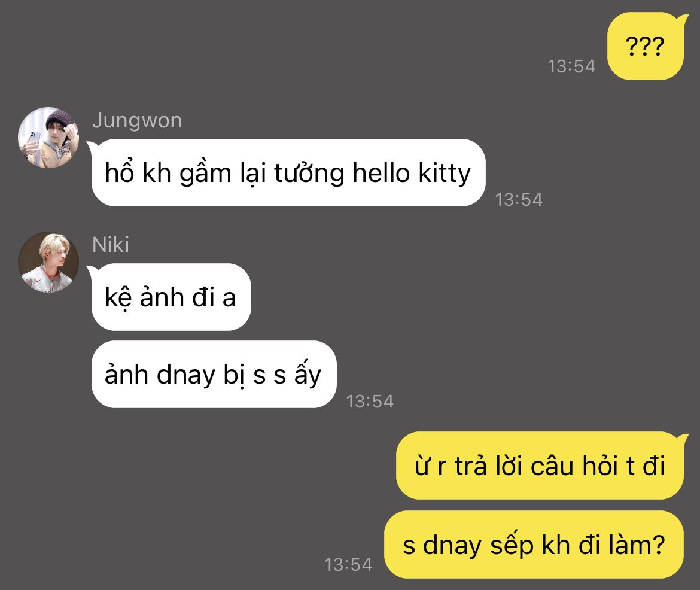
Task: Click the timestamp beside 's dnay sếp' message
Action: point(348,564)
